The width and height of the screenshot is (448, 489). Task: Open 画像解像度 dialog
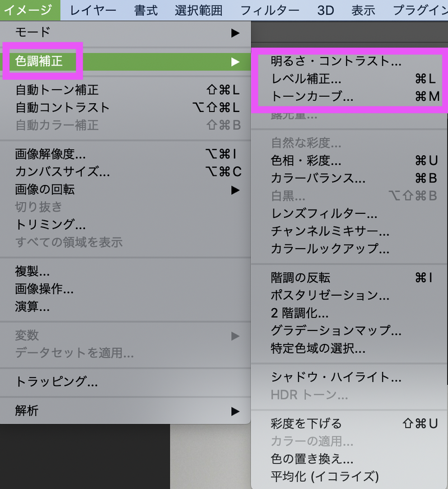click(50, 154)
